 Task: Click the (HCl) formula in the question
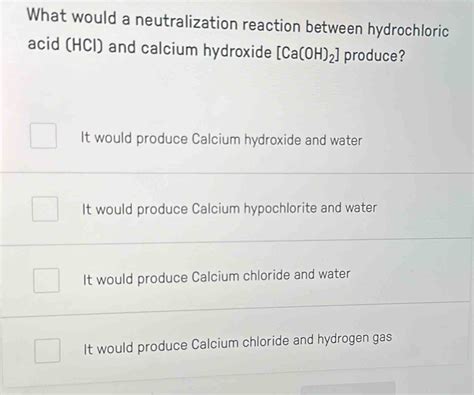tap(85, 46)
